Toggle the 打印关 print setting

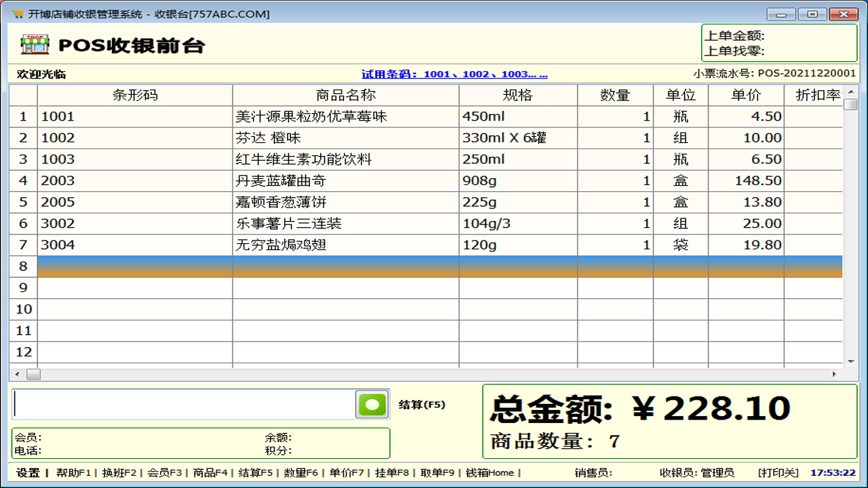[x=777, y=473]
